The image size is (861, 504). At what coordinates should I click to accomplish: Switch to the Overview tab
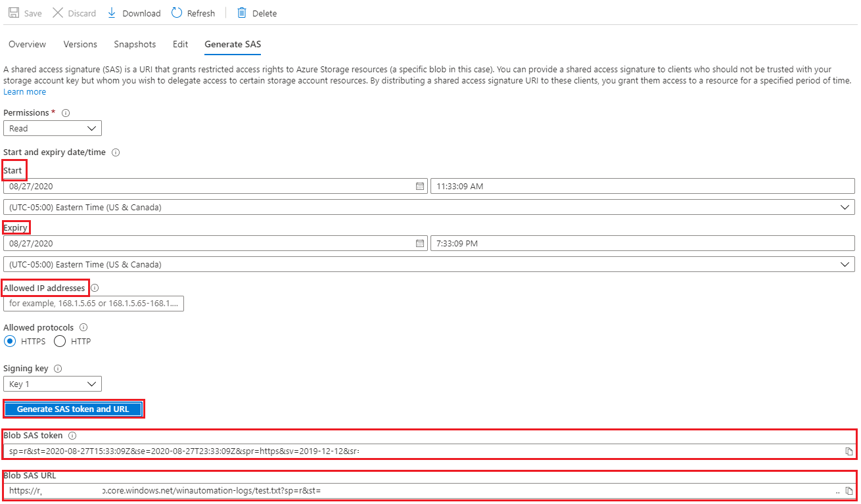tap(28, 45)
